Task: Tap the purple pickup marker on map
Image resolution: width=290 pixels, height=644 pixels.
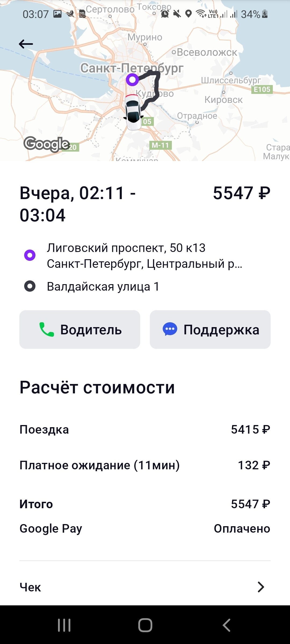Action: coord(132,79)
